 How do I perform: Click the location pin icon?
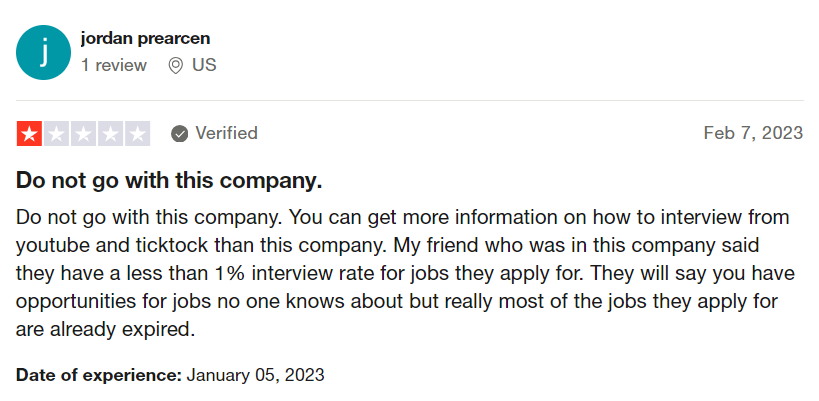[x=176, y=66]
